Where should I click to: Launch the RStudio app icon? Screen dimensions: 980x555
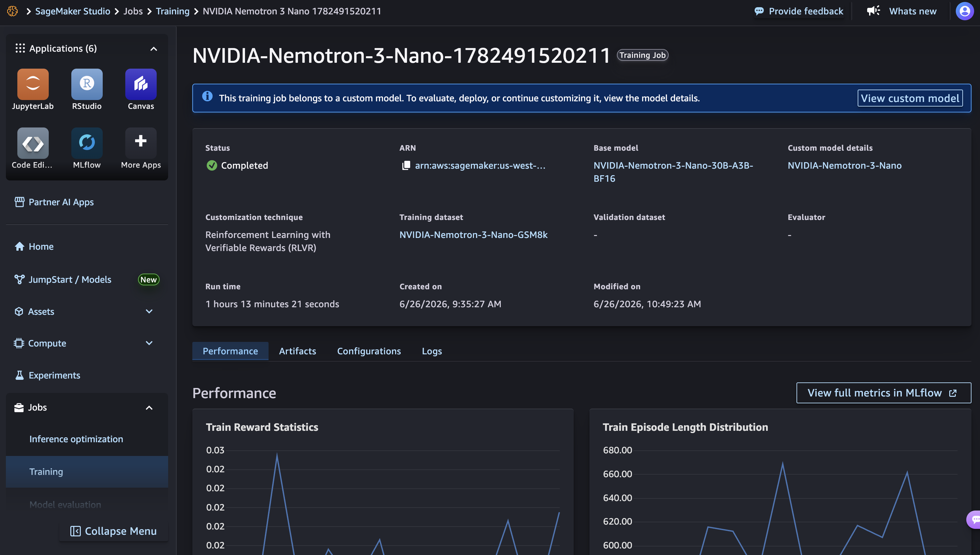point(87,84)
